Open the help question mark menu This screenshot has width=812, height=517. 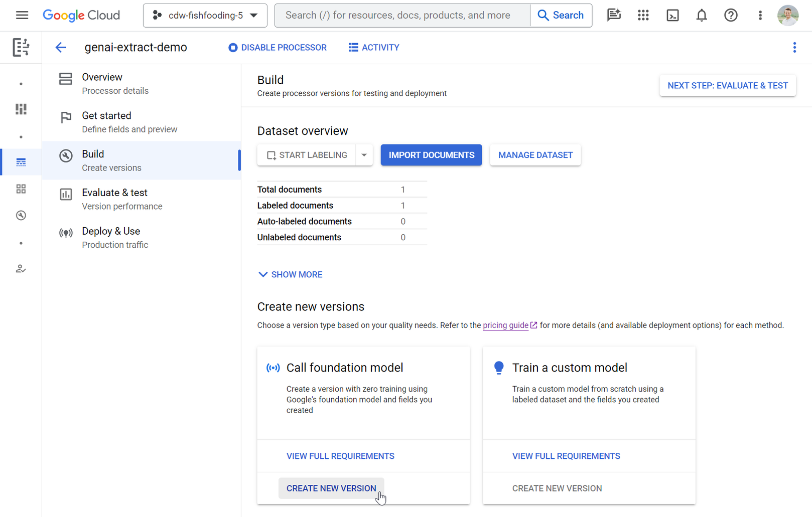731,16
